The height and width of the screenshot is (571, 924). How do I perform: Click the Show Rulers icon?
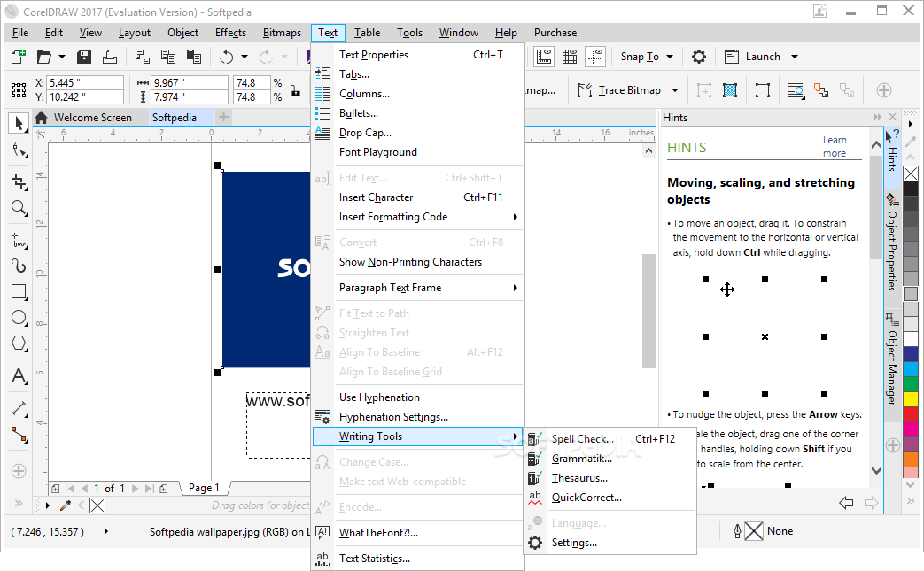point(543,57)
